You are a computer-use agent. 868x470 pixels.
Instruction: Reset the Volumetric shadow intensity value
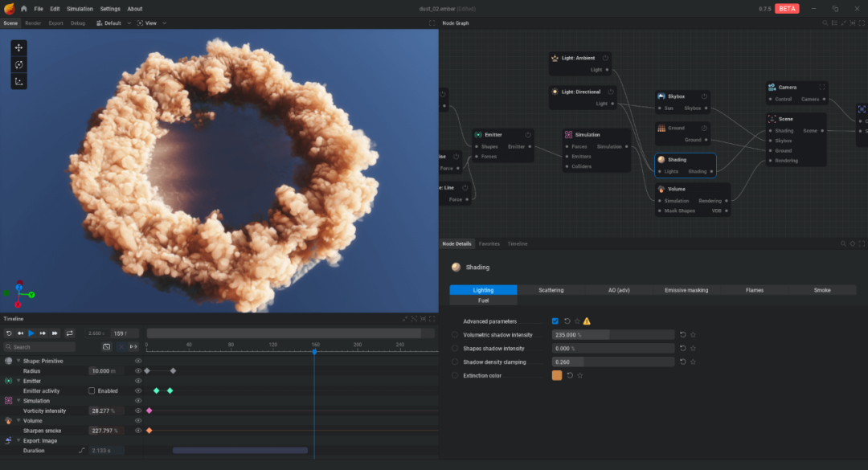pyautogui.click(x=682, y=335)
